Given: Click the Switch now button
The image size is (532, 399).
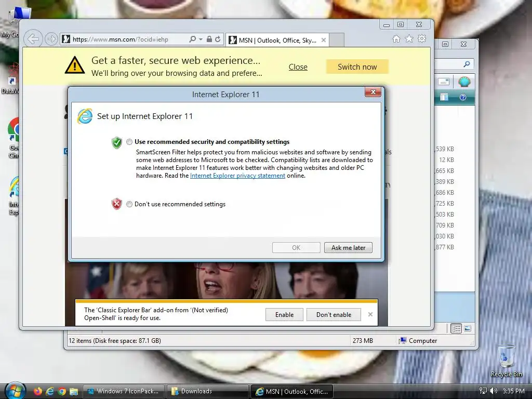Looking at the screenshot, I should [x=357, y=67].
